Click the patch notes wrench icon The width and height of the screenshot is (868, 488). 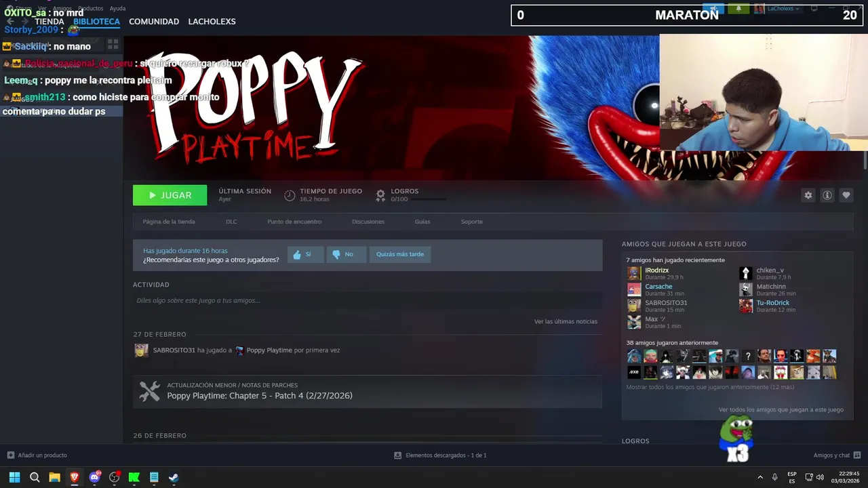pos(149,391)
